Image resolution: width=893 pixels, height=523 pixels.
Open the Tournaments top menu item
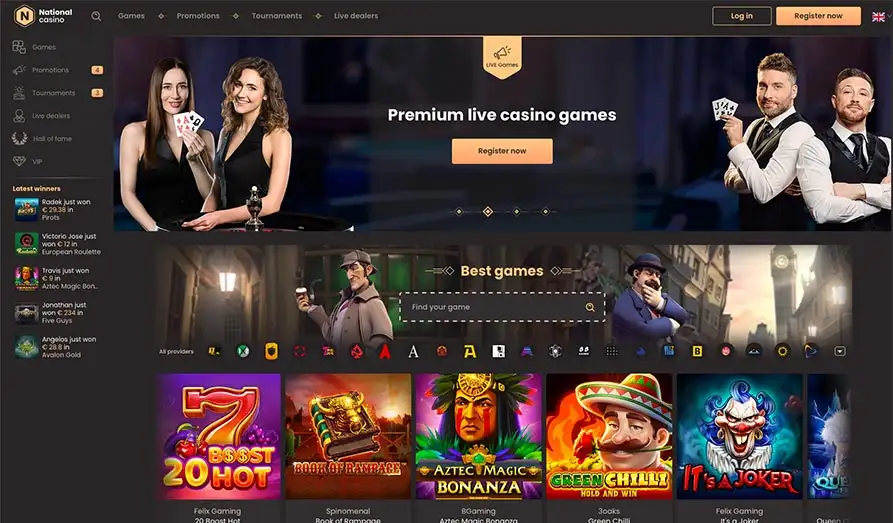click(277, 16)
